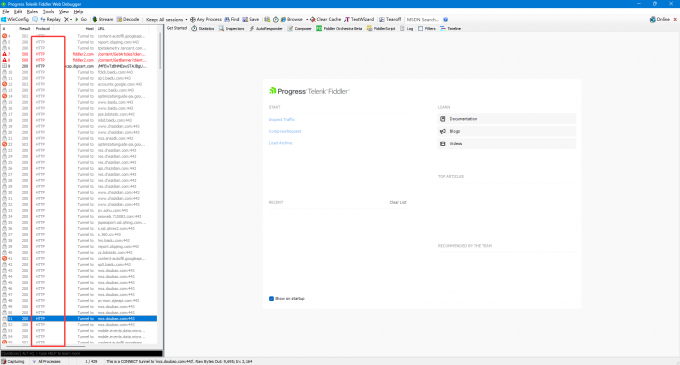Open the Edit menu
The height and width of the screenshot is (365, 680).
pos(18,12)
